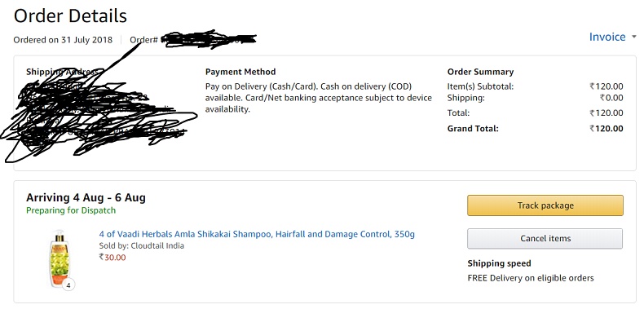Click the shampoo bottle product thumbnail
Screen dimensions: 644x309
[x=60, y=259]
